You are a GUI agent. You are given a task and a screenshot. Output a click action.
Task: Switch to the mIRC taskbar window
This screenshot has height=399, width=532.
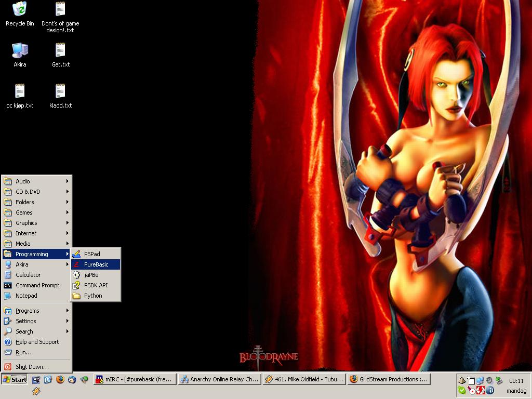134,379
